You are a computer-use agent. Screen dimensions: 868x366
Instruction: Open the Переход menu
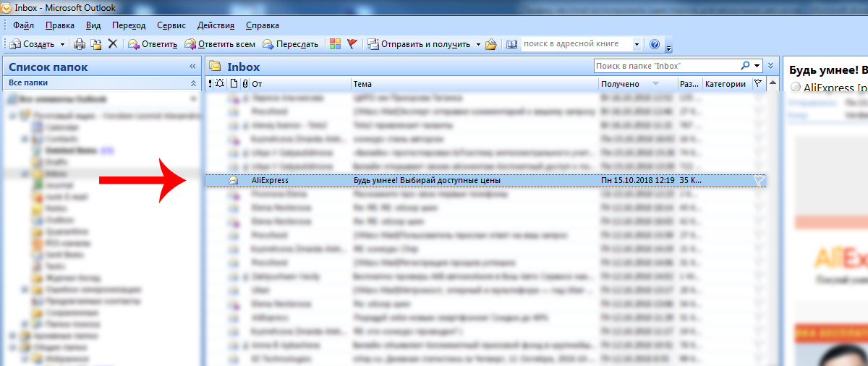click(x=129, y=25)
